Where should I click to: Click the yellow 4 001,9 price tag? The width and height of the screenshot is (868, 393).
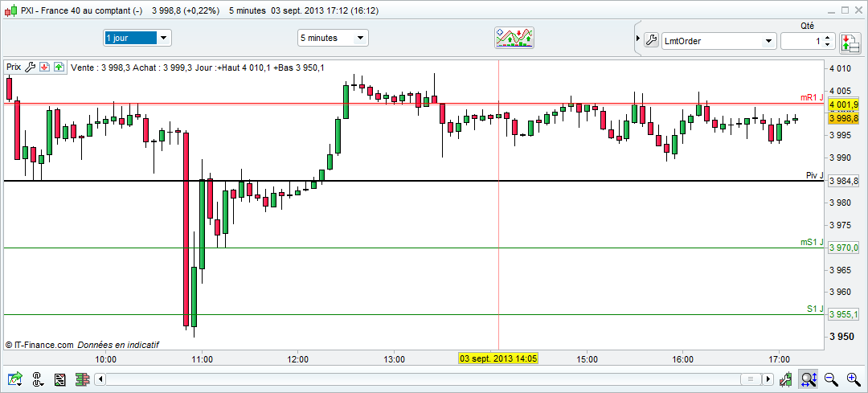(x=843, y=104)
